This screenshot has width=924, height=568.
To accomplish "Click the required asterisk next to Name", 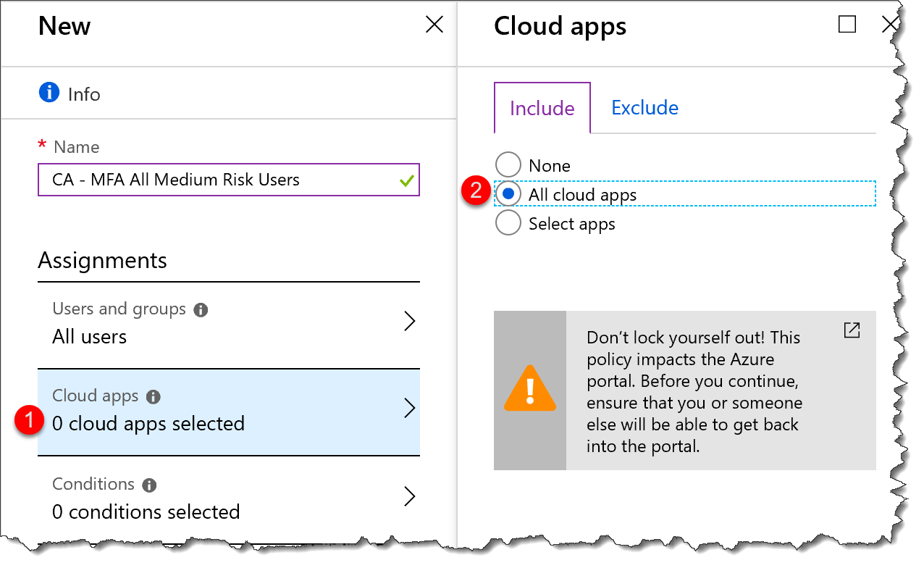I will pyautogui.click(x=42, y=146).
